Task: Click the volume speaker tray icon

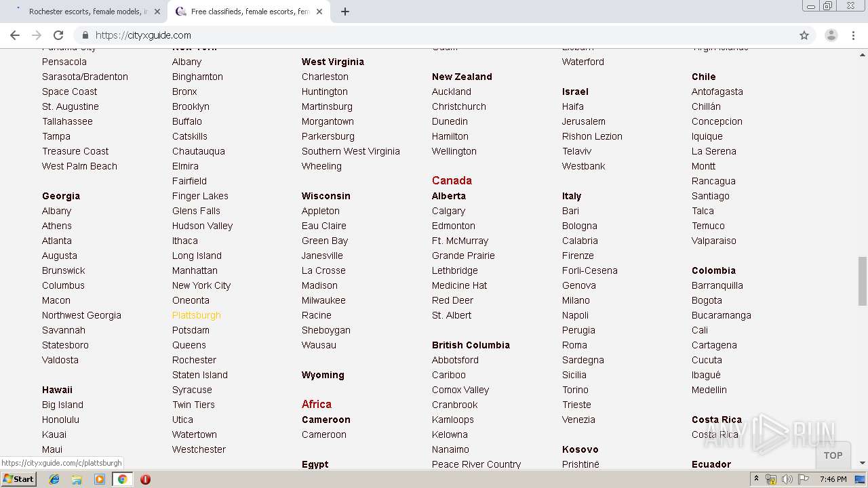Action: point(787,479)
